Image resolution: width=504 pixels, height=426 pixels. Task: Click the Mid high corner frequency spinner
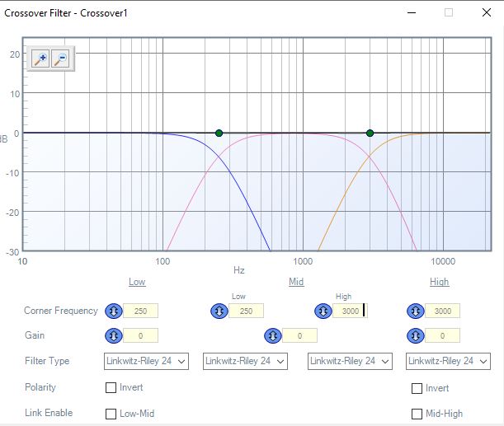(x=322, y=311)
